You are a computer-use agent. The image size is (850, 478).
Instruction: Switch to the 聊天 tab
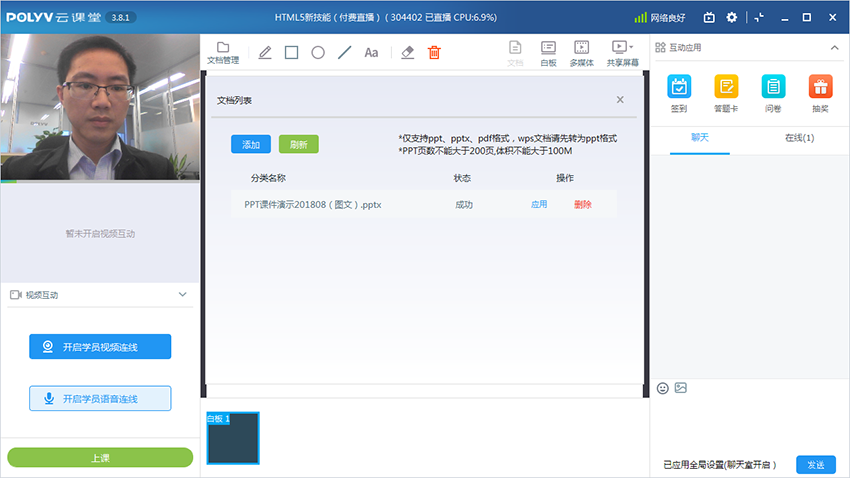700,137
